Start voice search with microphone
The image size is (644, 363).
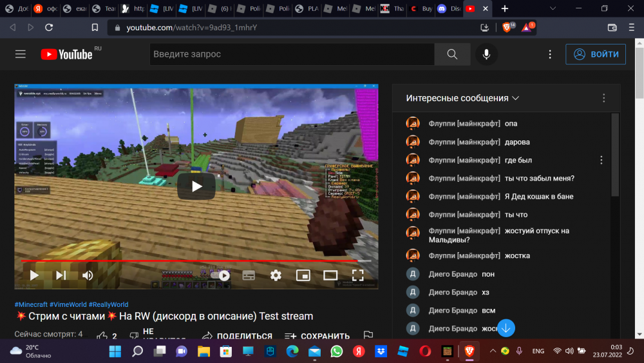point(486,54)
